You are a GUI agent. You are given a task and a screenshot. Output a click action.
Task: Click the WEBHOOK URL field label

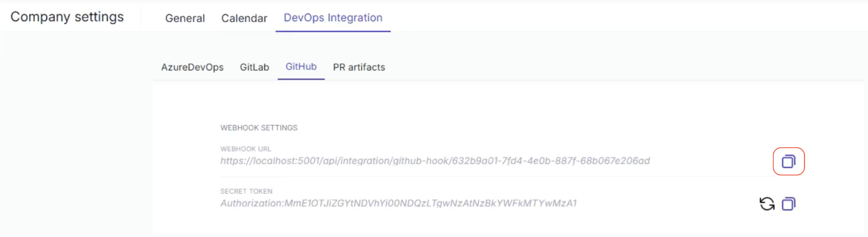point(246,149)
